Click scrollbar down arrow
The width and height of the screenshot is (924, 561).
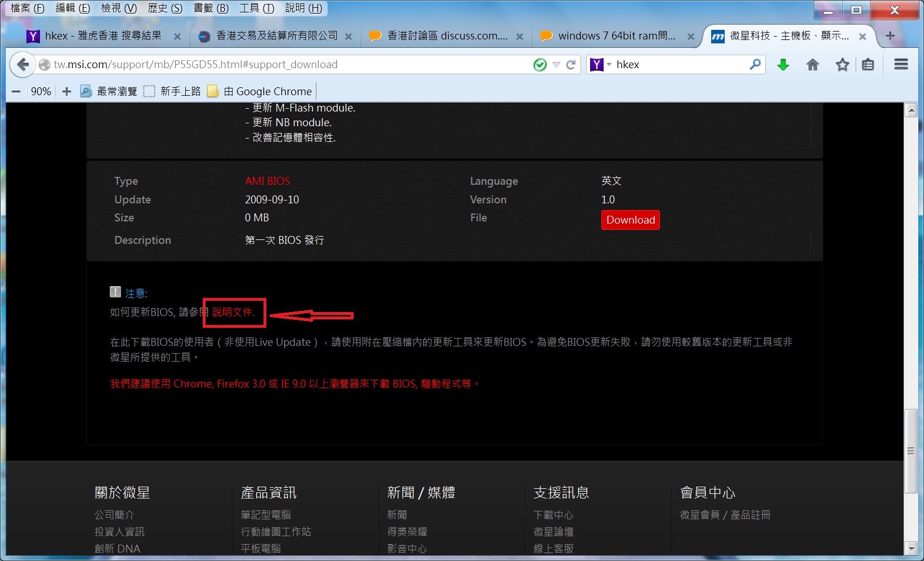tap(911, 547)
